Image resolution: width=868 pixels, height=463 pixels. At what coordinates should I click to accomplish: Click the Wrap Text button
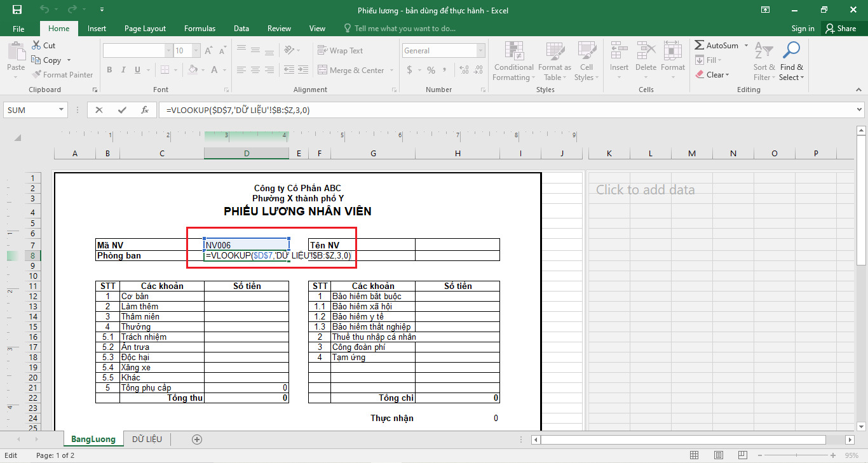(340, 51)
